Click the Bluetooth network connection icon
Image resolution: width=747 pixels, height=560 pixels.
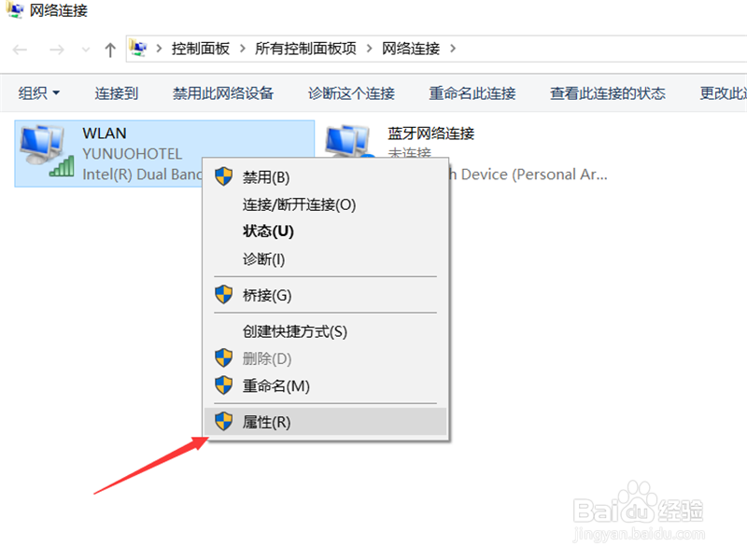tap(348, 142)
